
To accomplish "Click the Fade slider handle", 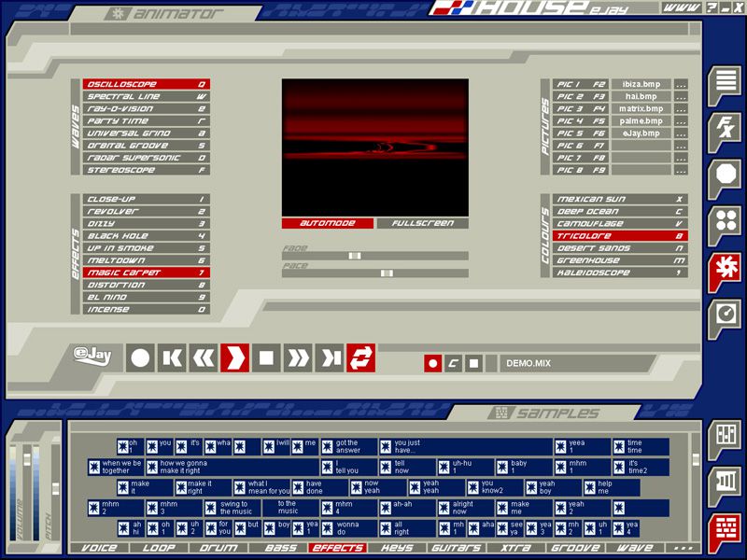I will pos(355,256).
